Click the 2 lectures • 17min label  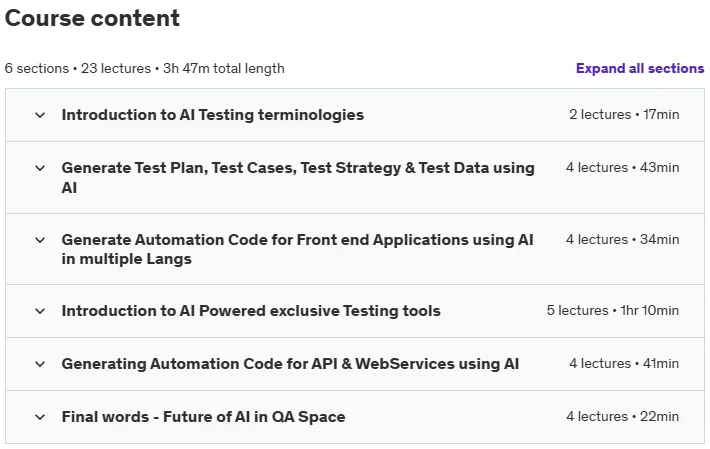[x=624, y=115]
